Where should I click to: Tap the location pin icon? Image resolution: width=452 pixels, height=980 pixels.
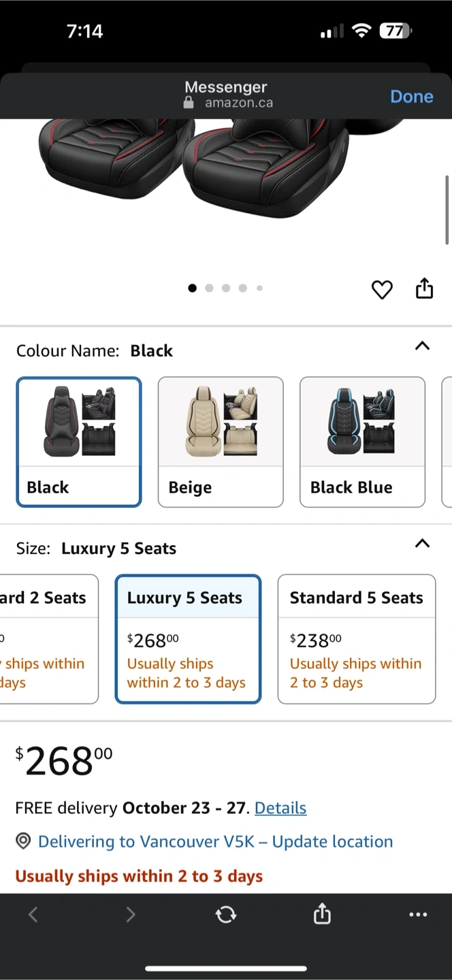(x=23, y=842)
